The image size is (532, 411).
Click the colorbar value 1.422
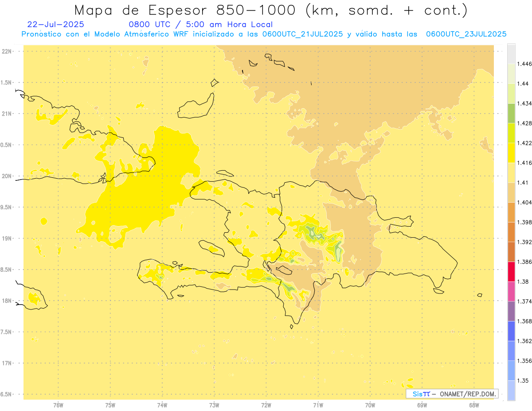pos(525,143)
